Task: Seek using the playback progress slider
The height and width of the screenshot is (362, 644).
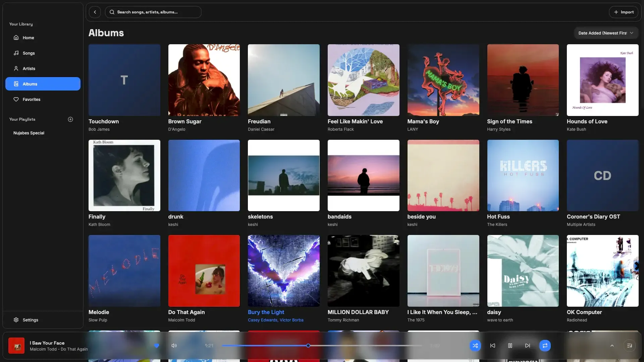Action: pos(322,346)
